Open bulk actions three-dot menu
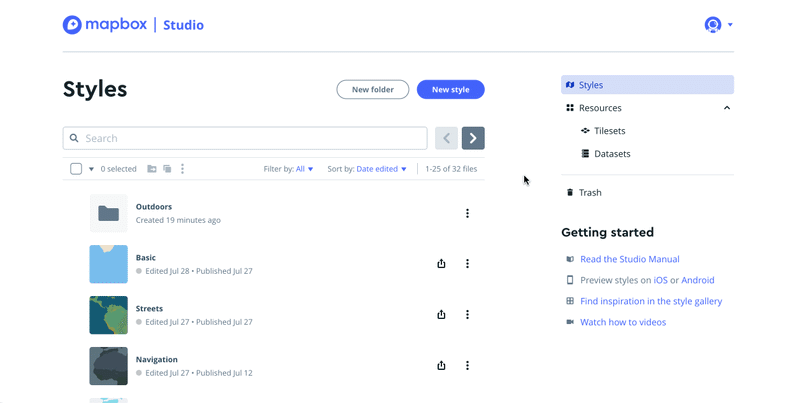The width and height of the screenshot is (800, 403). click(x=182, y=169)
